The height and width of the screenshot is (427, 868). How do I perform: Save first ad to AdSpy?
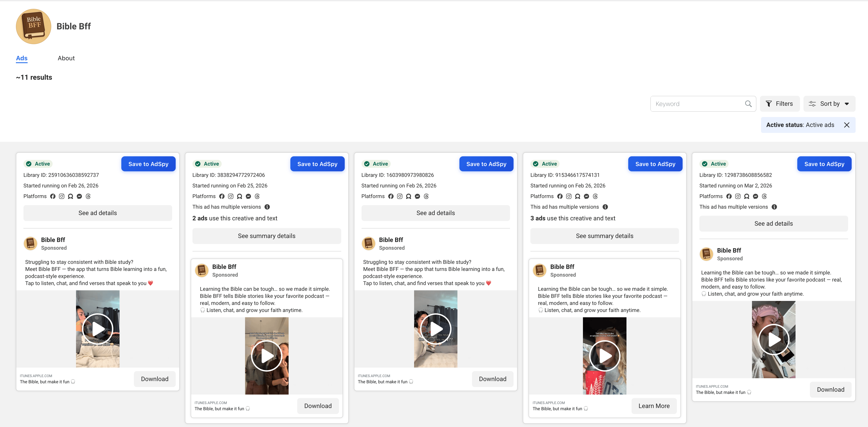pyautogui.click(x=148, y=164)
